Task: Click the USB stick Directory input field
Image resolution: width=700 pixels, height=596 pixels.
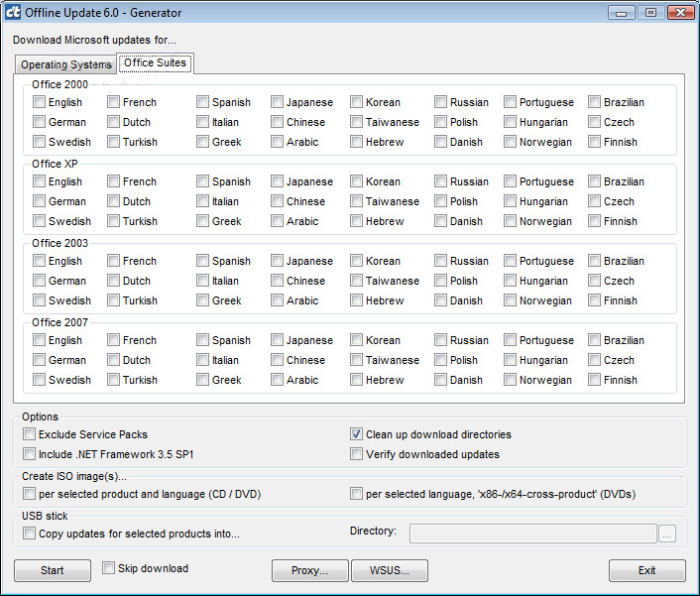Action: pyautogui.click(x=533, y=534)
